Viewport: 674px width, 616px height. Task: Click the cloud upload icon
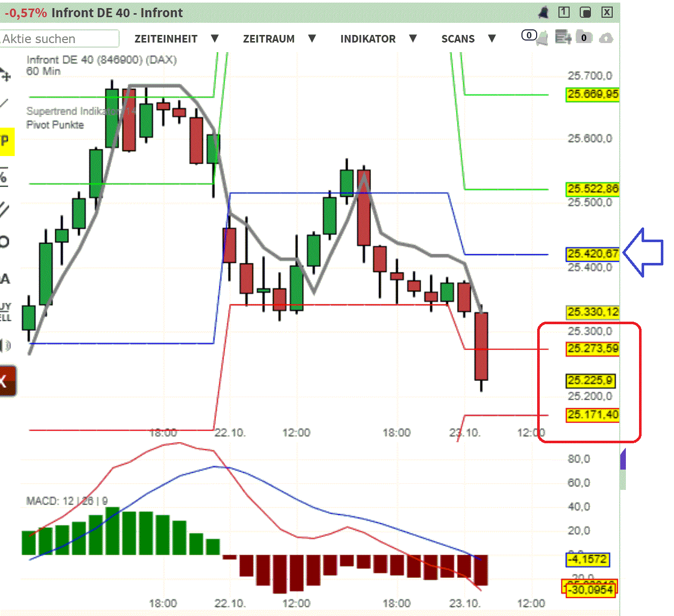606,38
